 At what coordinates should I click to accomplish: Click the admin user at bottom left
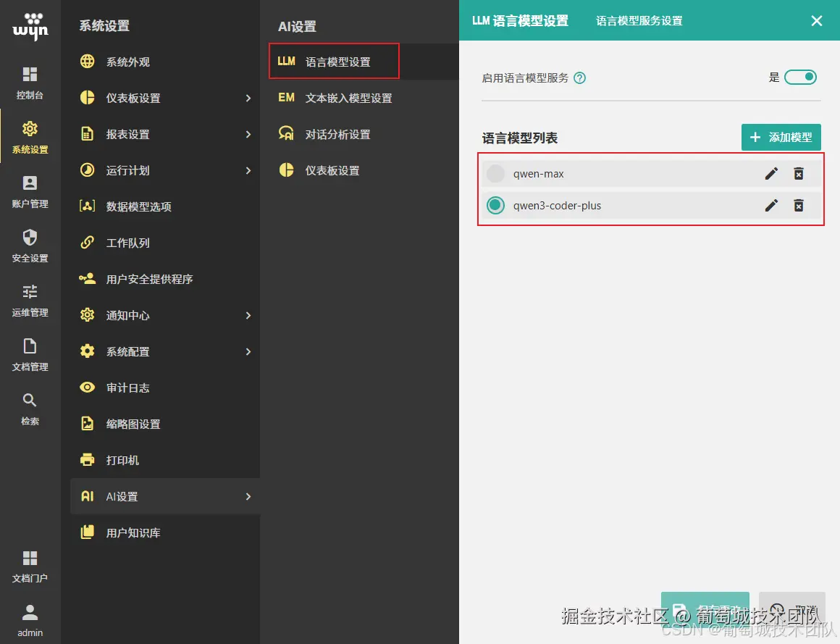tap(30, 618)
